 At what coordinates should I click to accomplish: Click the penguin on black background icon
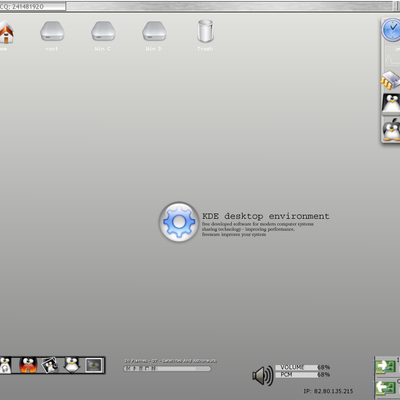coord(391,103)
